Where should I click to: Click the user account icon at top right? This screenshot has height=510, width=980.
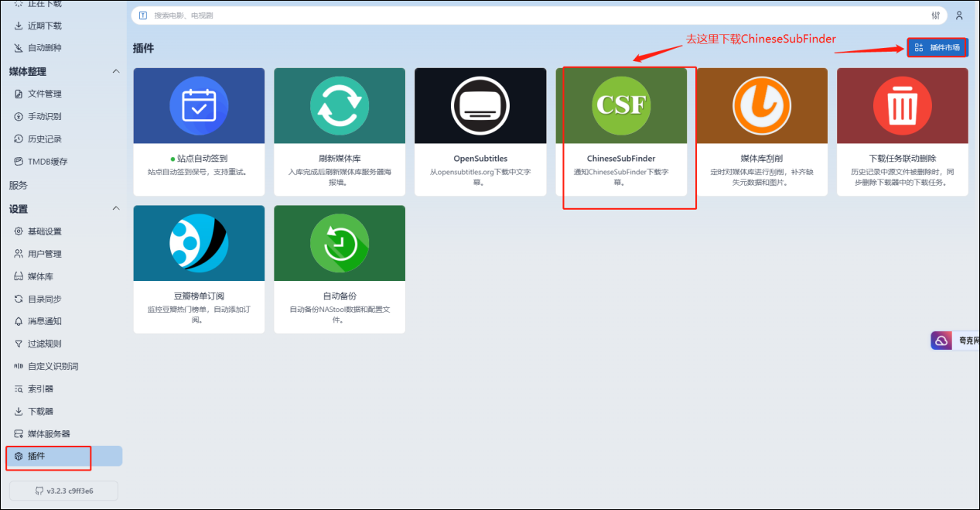coord(959,15)
